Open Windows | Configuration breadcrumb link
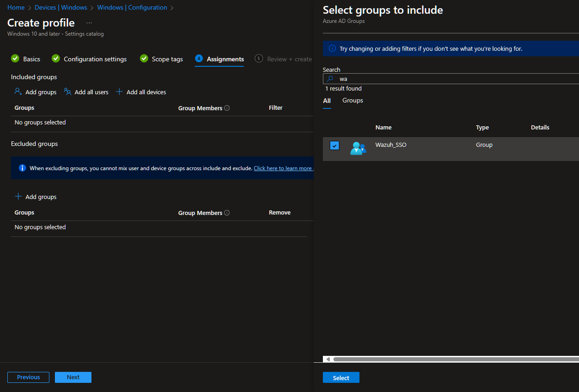Viewport: 579px width, 392px height. pos(132,7)
